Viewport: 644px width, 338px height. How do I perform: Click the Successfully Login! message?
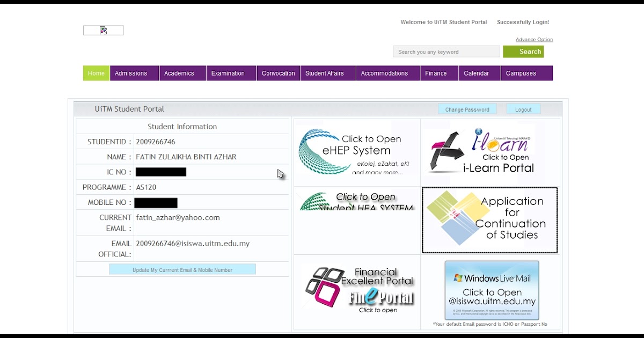523,22
